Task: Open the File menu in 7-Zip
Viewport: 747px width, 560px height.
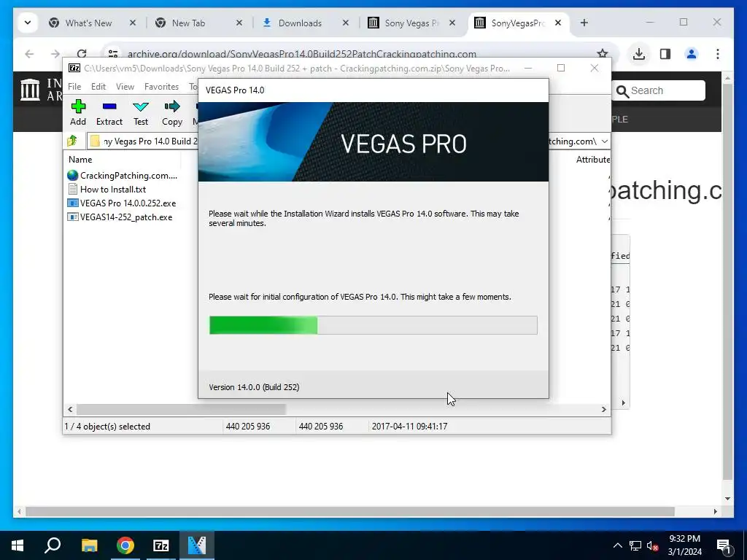Action: 74,87
